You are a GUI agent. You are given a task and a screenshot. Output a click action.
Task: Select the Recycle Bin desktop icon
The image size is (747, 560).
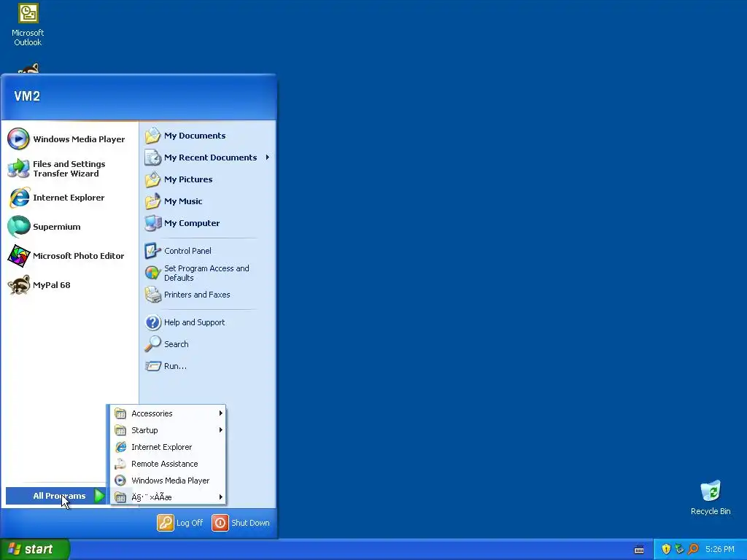711,497
